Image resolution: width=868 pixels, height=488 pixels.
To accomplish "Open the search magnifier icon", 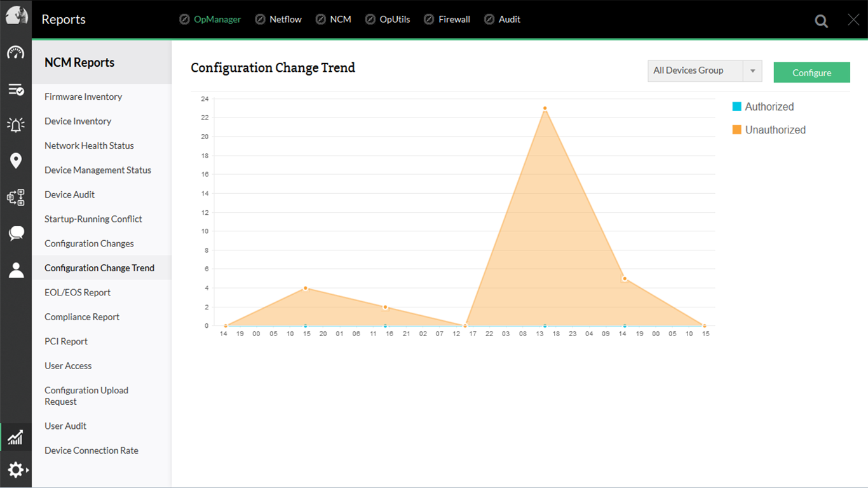I will pyautogui.click(x=821, y=20).
